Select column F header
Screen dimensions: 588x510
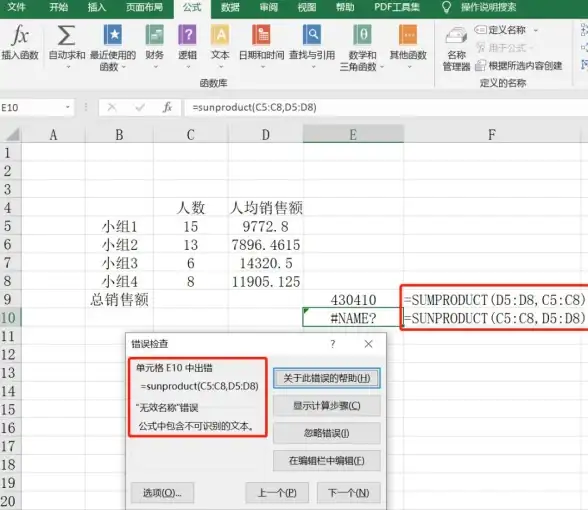pyautogui.click(x=492, y=135)
